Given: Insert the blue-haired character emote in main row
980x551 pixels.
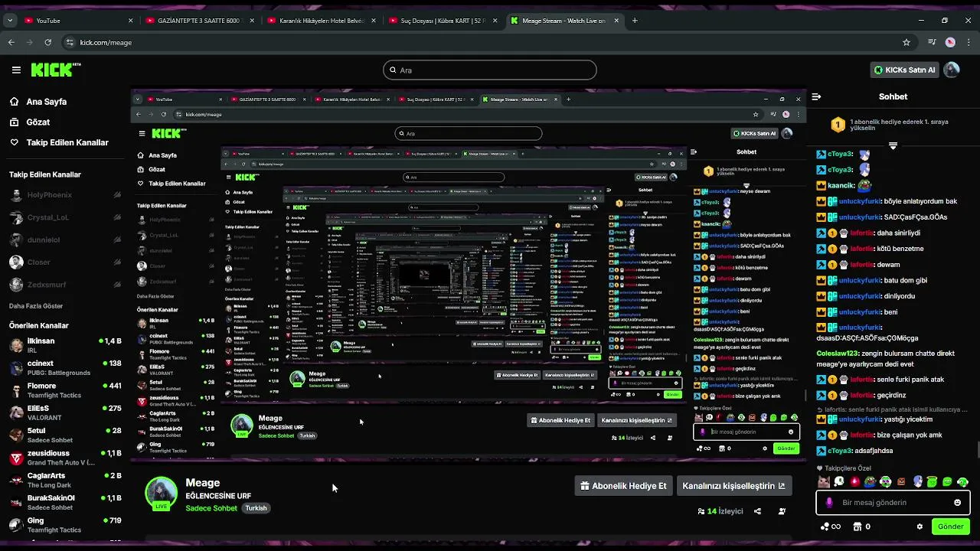Looking at the screenshot, I should (x=917, y=481).
